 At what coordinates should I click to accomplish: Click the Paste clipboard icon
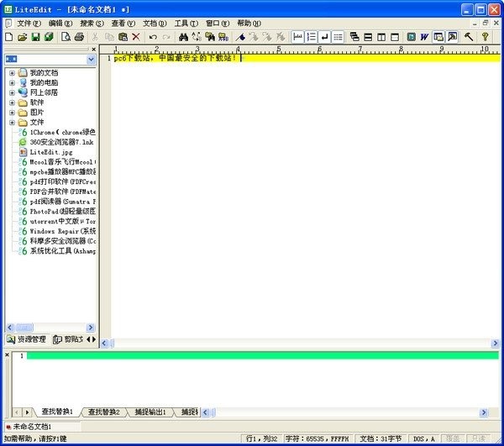[x=123, y=37]
